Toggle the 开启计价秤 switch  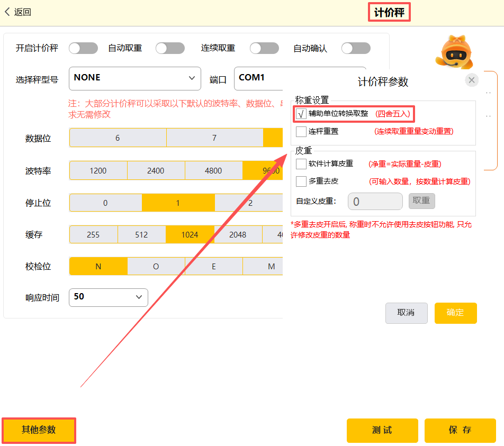pyautogui.click(x=83, y=48)
